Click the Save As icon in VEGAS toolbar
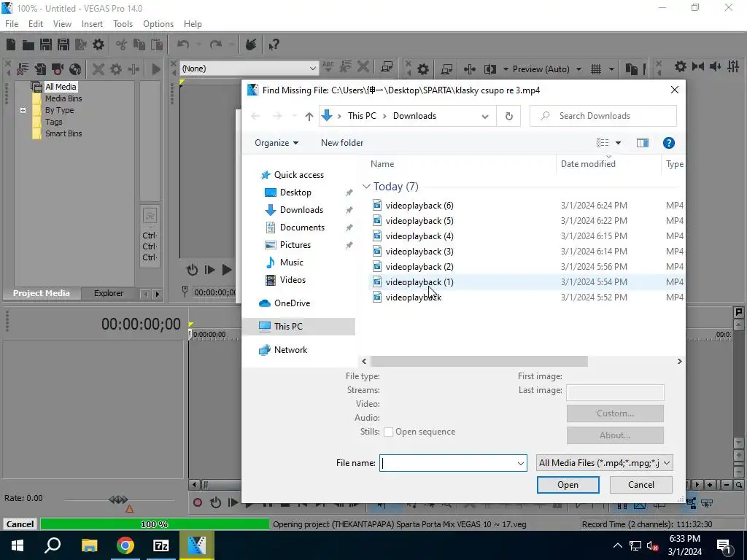This screenshot has height=560, width=747. 63,44
